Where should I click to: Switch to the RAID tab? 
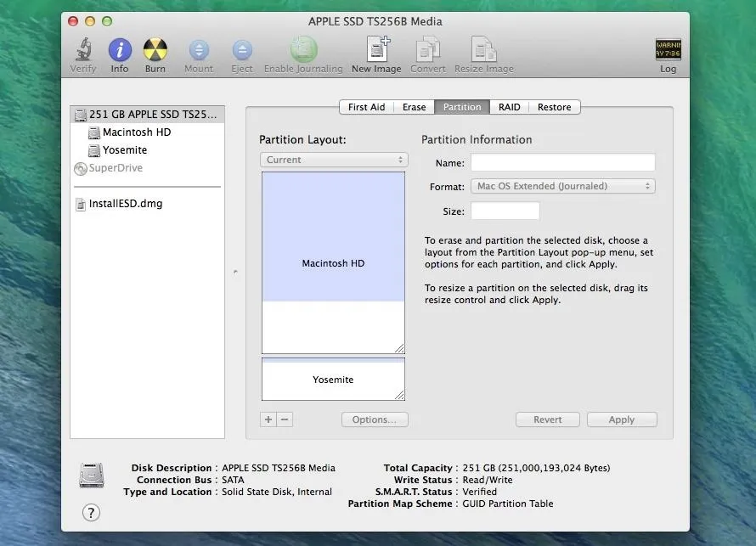point(509,107)
